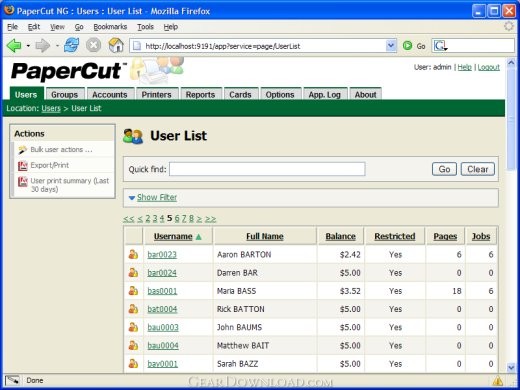
Task: Open user bas0001 details
Action: pyautogui.click(x=162, y=291)
